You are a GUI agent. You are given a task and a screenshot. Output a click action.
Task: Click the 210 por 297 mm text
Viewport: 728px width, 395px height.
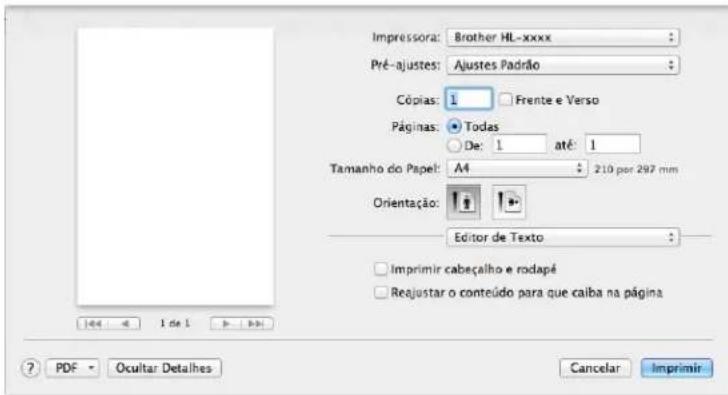pos(636,169)
